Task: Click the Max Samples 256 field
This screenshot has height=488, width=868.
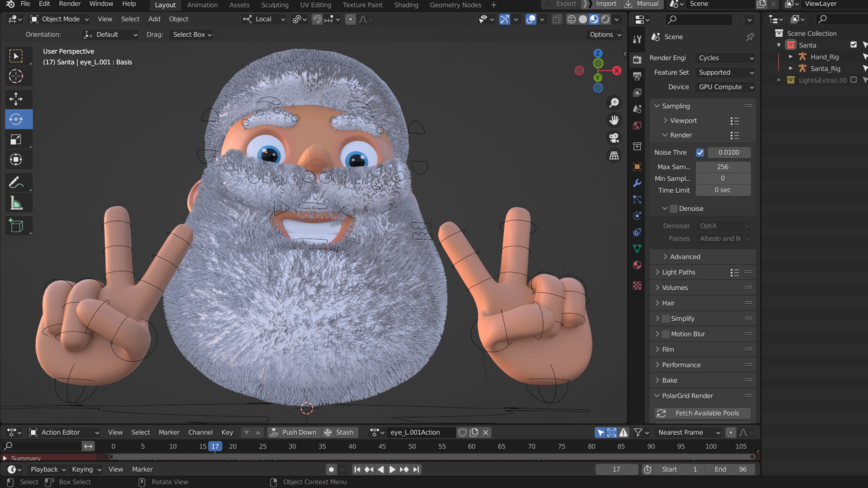Action: tap(723, 167)
